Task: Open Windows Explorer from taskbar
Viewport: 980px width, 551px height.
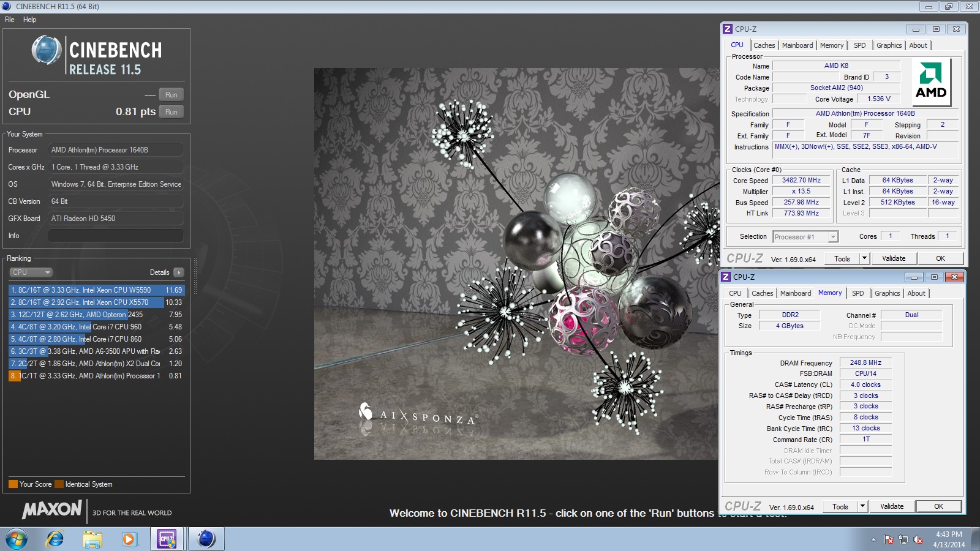Action: point(92,539)
